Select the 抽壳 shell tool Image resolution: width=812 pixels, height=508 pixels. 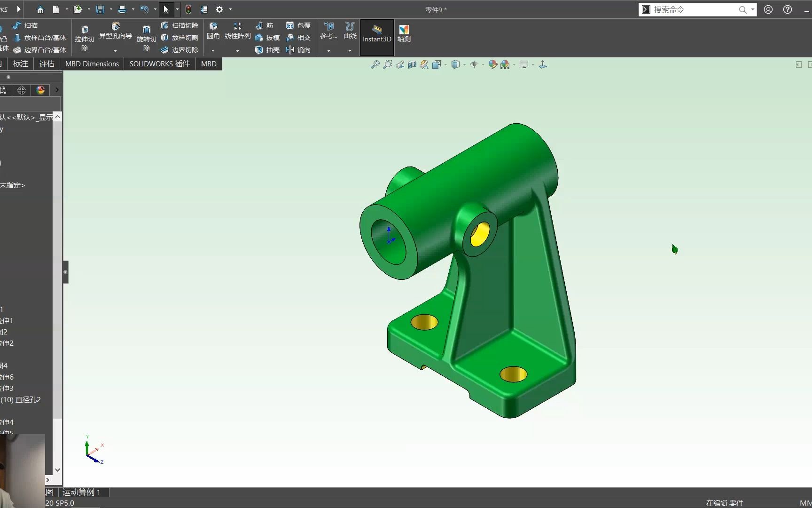[x=267, y=50]
